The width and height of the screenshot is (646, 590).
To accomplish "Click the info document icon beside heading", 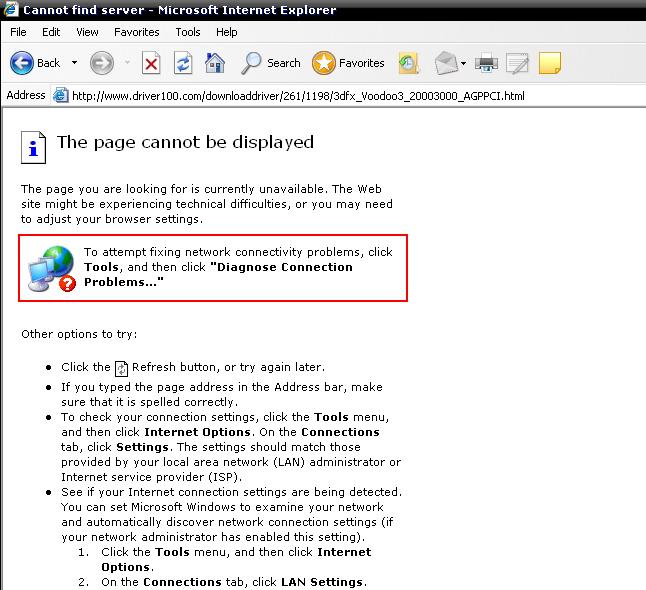I will (x=33, y=148).
